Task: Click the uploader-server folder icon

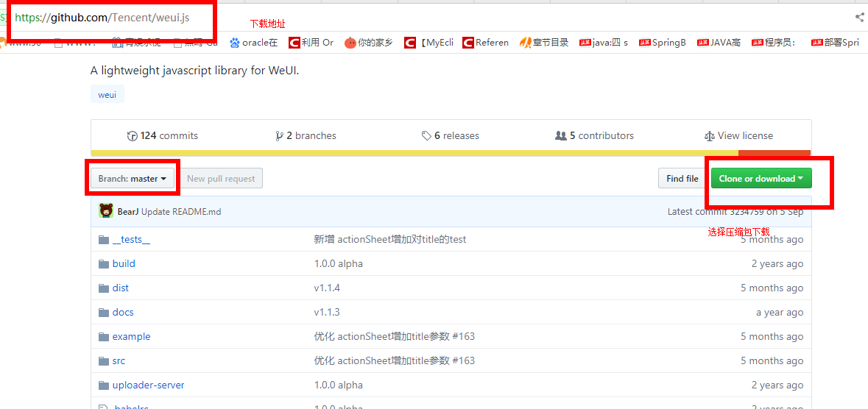Action: coord(104,385)
